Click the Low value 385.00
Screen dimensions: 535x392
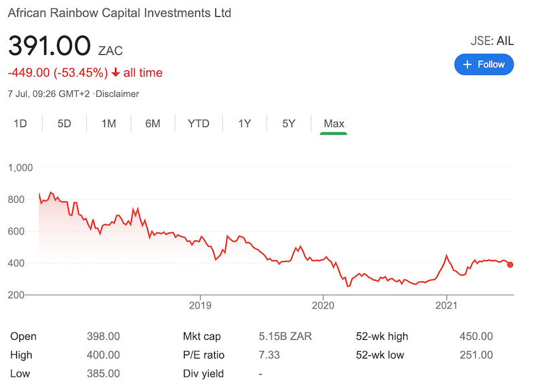coord(103,373)
